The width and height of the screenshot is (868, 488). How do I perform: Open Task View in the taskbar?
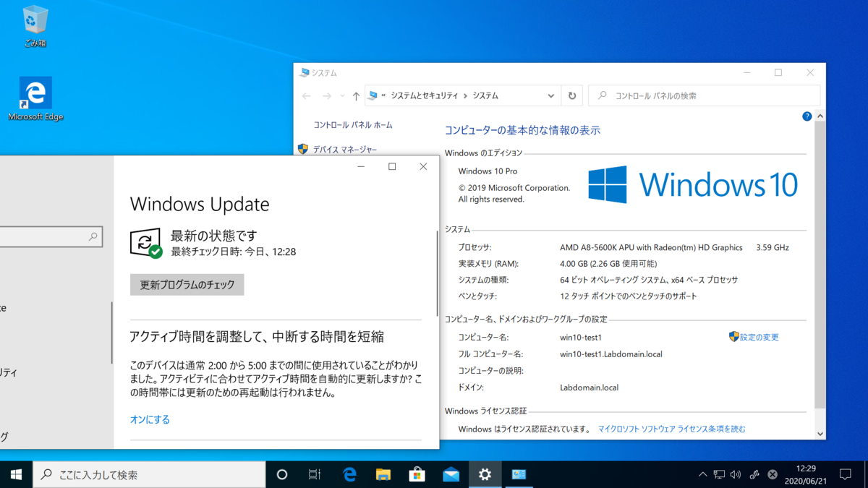tap(315, 474)
